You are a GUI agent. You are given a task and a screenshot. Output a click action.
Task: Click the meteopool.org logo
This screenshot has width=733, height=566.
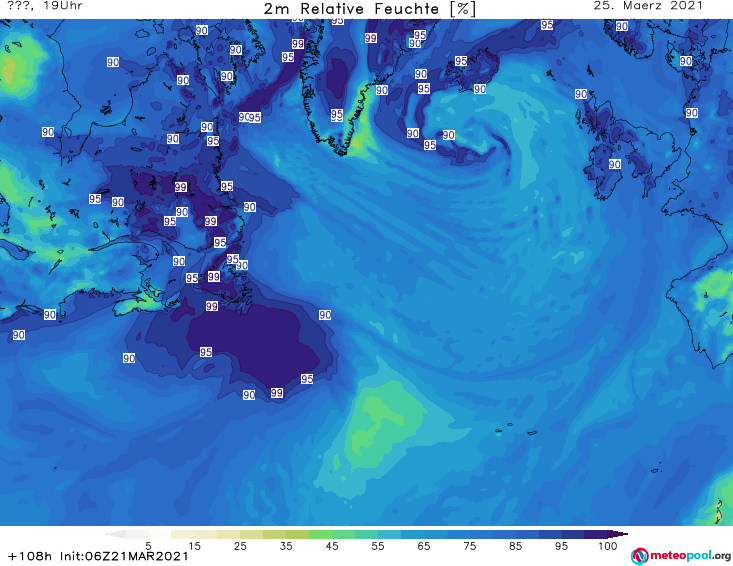coord(681,556)
